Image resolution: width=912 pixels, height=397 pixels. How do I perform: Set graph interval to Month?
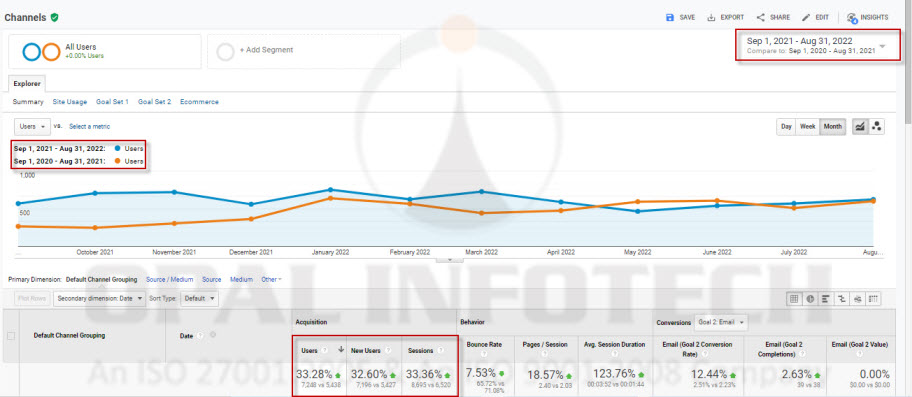(x=832, y=126)
